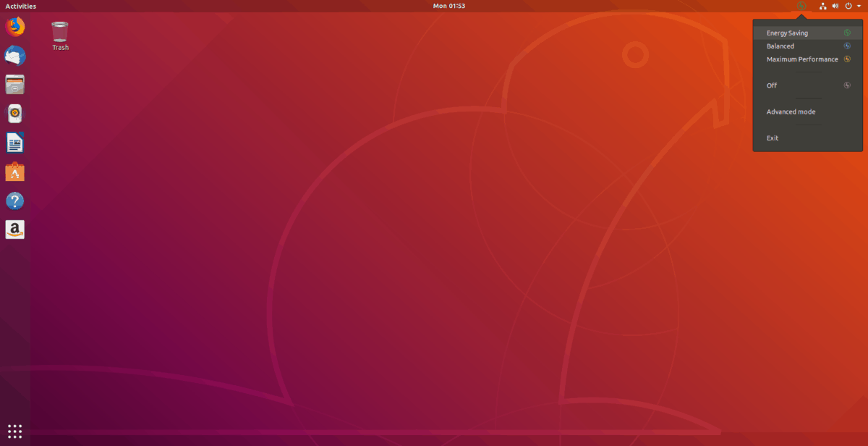Click the green power-mode indicator icon
868x446 pixels.
[800, 6]
